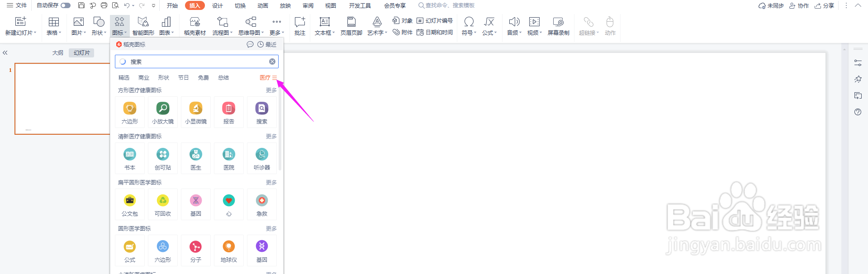Open the 最近 recent icons list
The image size is (868, 274).
(267, 44)
